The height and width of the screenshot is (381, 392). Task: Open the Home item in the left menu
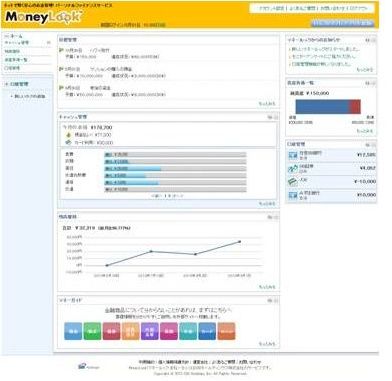pos(14,36)
